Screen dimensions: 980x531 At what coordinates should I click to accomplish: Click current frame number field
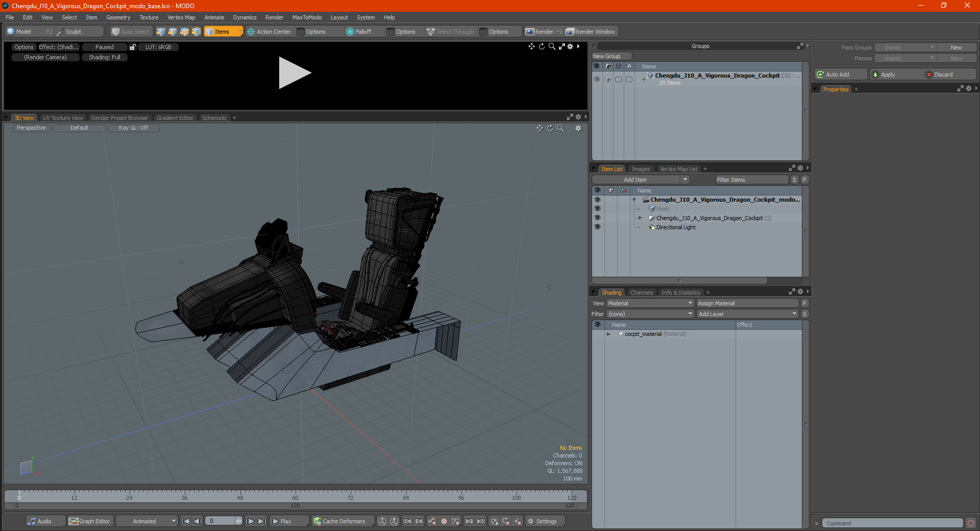[220, 521]
